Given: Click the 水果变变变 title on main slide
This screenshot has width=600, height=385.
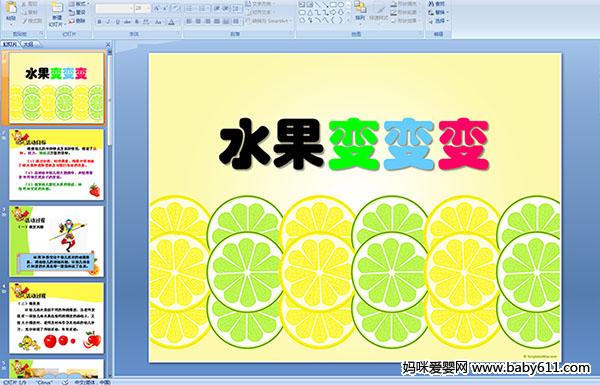Looking at the screenshot, I should tap(354, 144).
